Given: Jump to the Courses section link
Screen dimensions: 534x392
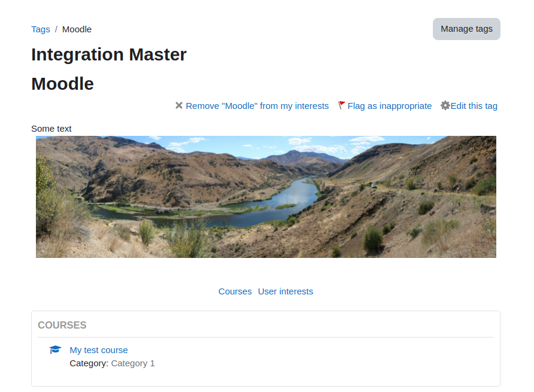Looking at the screenshot, I should [x=235, y=291].
